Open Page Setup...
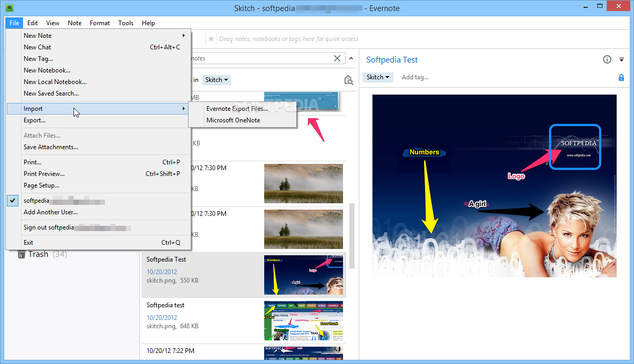634x364 pixels. click(99, 185)
